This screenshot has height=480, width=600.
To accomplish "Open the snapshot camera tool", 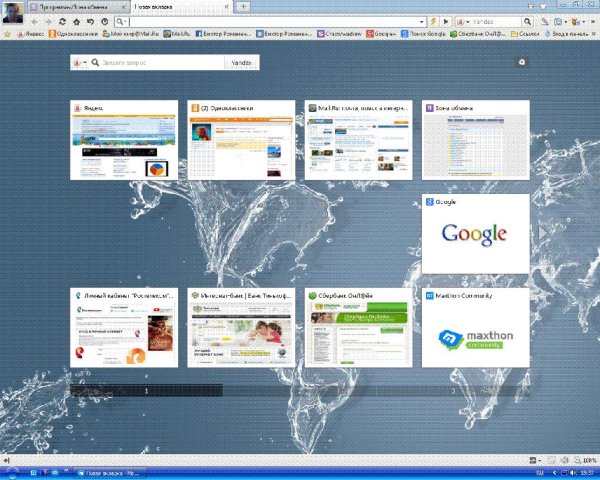I will tap(558, 22).
